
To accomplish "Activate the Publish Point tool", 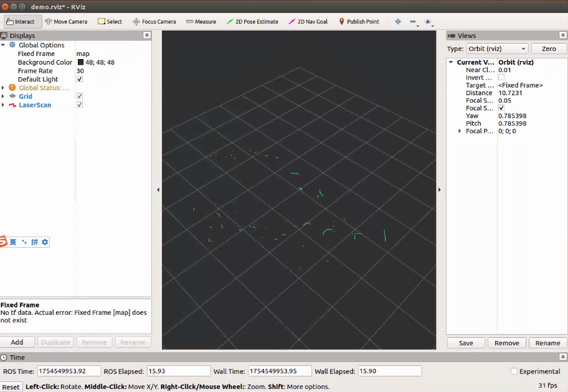I will tap(359, 22).
